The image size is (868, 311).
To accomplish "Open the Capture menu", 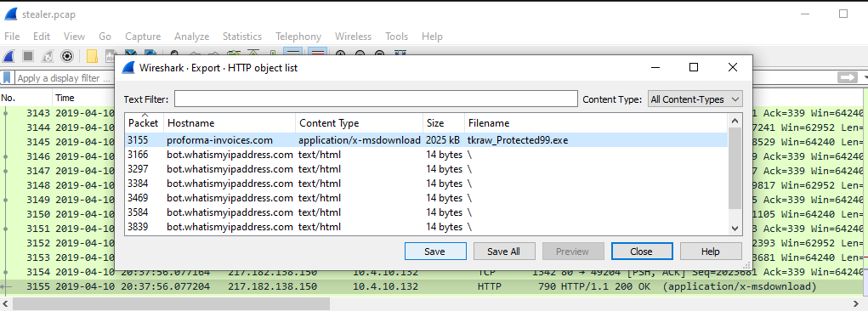I will (x=143, y=37).
